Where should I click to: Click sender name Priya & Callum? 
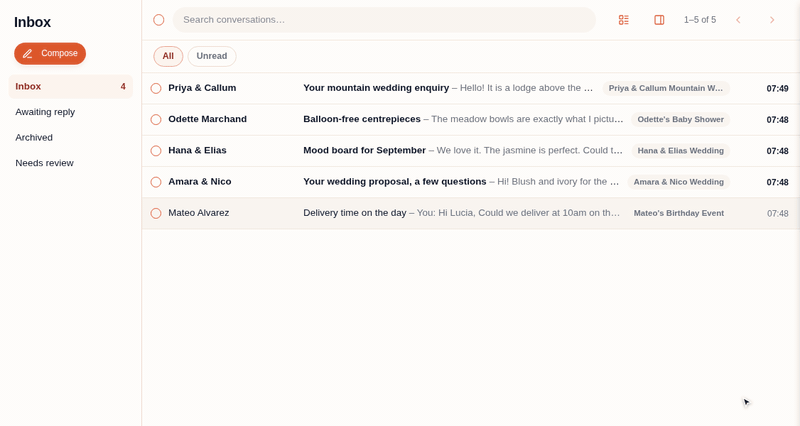pyautogui.click(x=202, y=88)
